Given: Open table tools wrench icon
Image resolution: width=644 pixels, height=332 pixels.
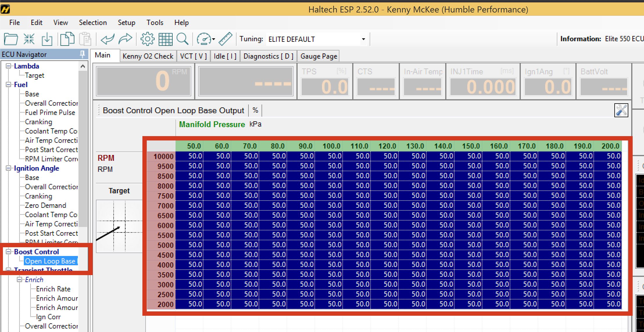Looking at the screenshot, I should click(621, 110).
